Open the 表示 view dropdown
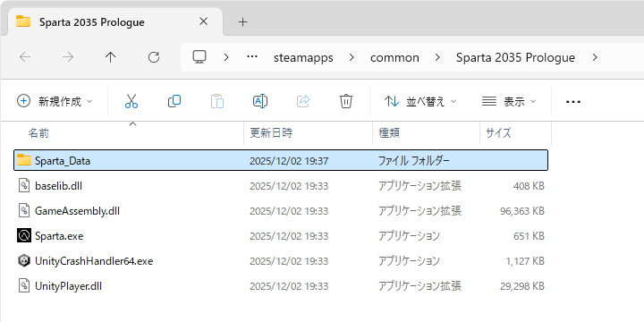Viewport: 644px width, 322px height. tap(509, 101)
